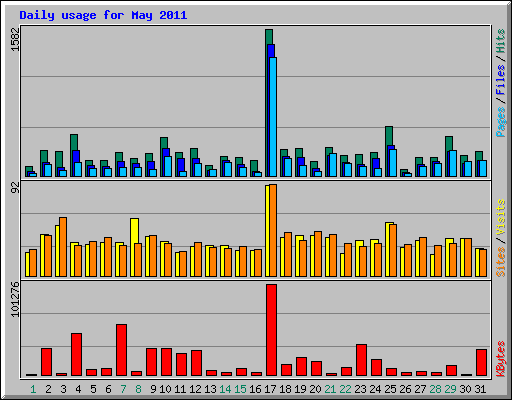Click the day 23 axis label
Viewport: 512px width, 400px height.
click(360, 389)
